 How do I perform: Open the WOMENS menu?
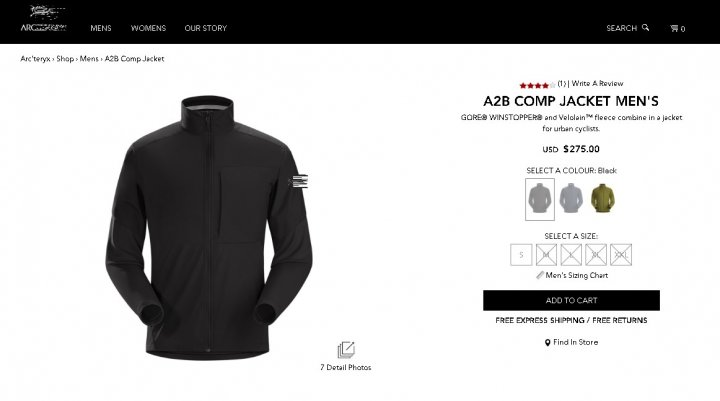(148, 28)
